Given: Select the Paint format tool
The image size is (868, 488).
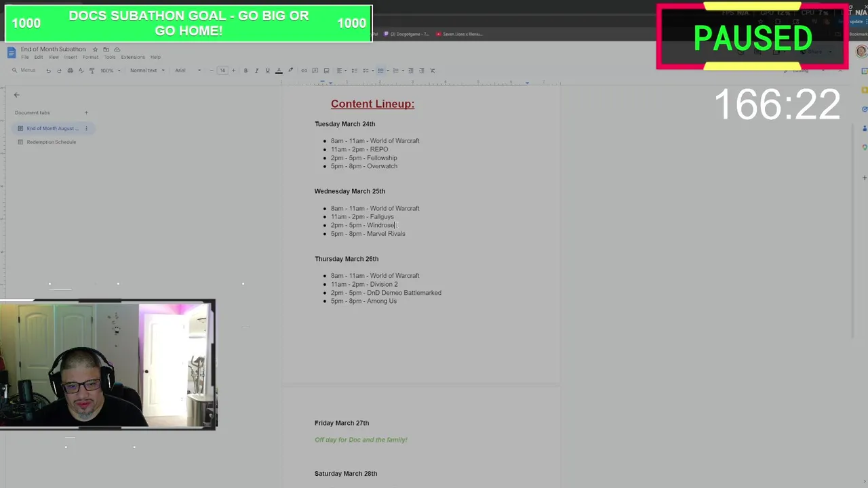Looking at the screenshot, I should pos(92,70).
